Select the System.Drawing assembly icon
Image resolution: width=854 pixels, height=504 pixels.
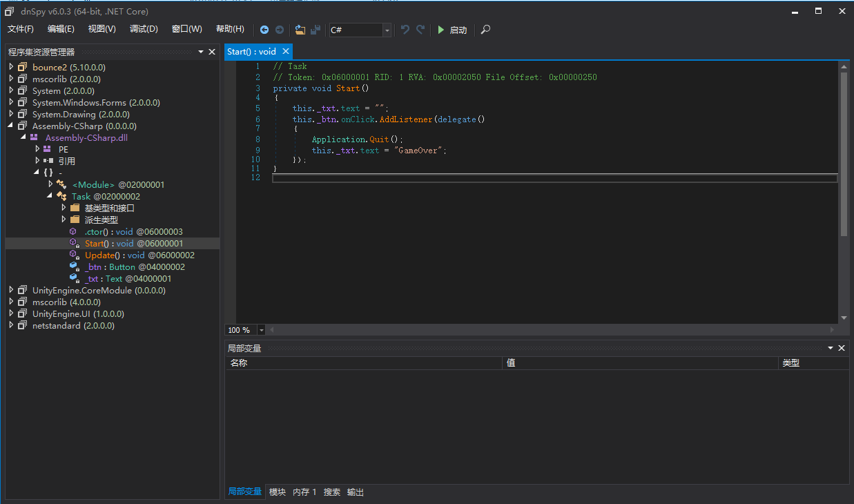coord(23,114)
